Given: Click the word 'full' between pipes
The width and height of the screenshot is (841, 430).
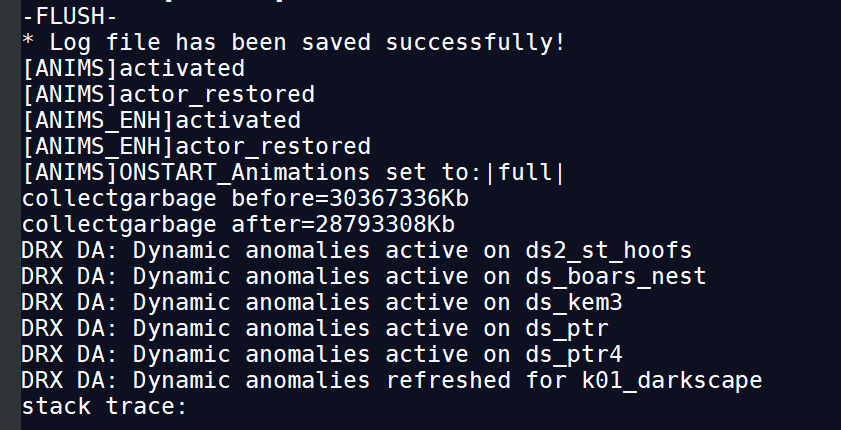Looking at the screenshot, I should (525, 173).
